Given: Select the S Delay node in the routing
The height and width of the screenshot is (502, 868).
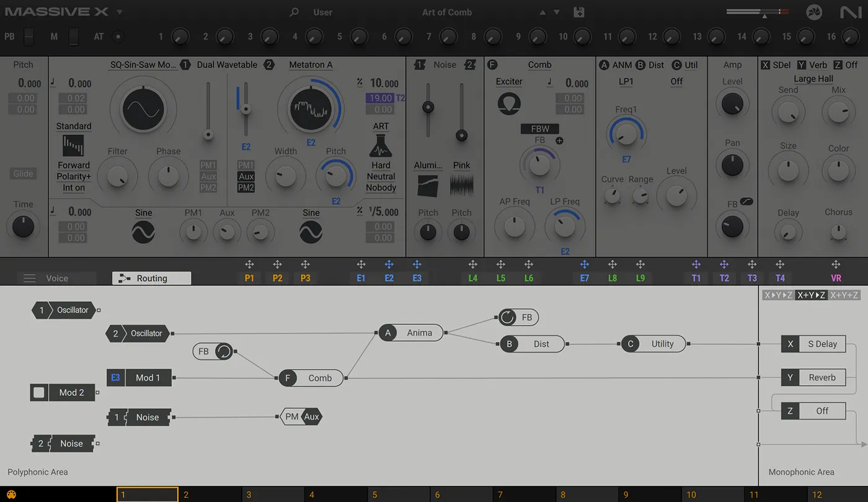Looking at the screenshot, I should [x=813, y=344].
